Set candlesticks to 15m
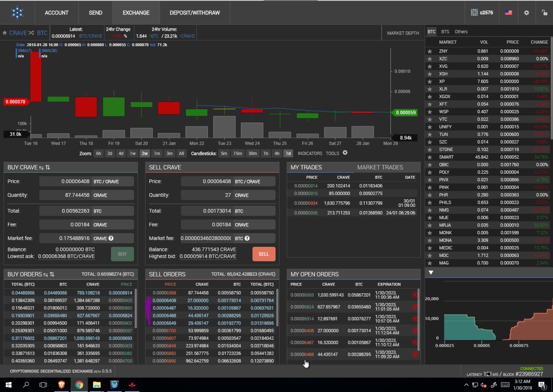553x392 pixels. click(238, 153)
